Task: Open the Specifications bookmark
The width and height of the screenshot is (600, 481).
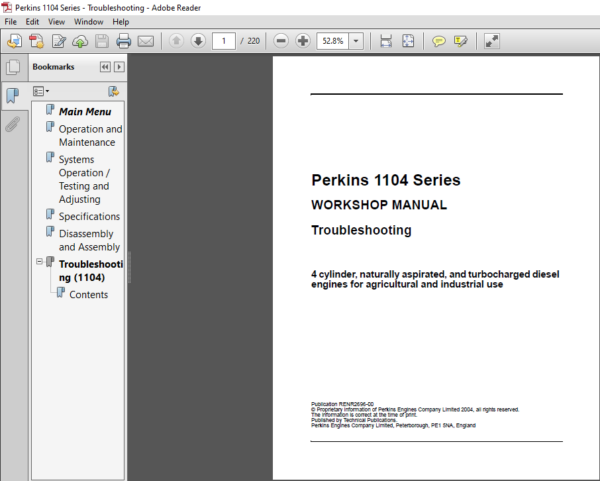Action: pyautogui.click(x=89, y=216)
